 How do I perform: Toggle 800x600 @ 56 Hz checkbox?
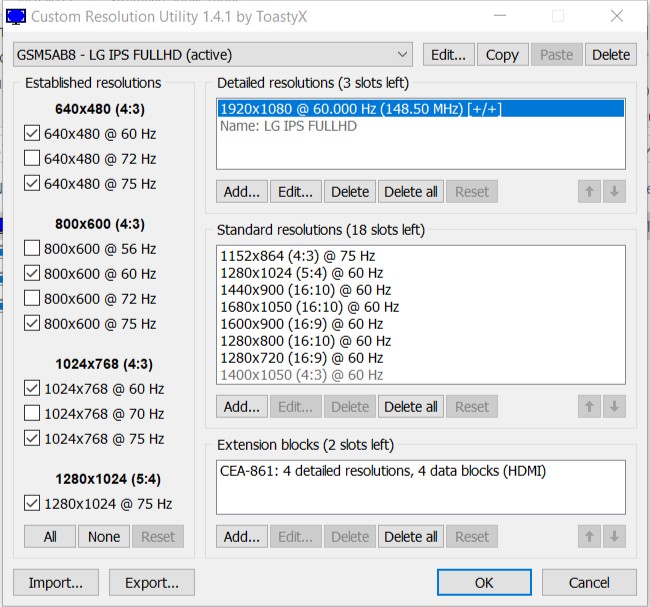(x=33, y=249)
